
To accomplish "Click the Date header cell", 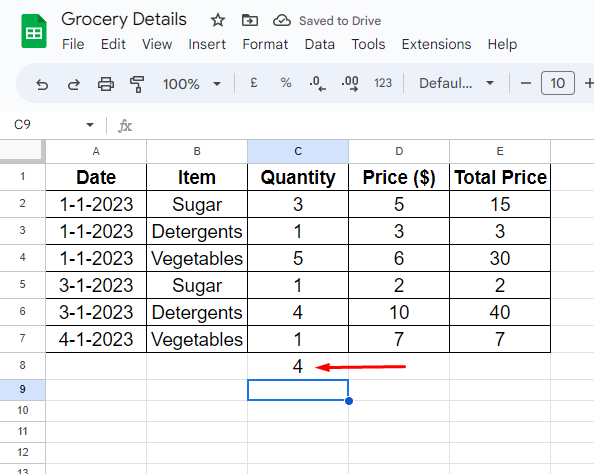I will (96, 177).
